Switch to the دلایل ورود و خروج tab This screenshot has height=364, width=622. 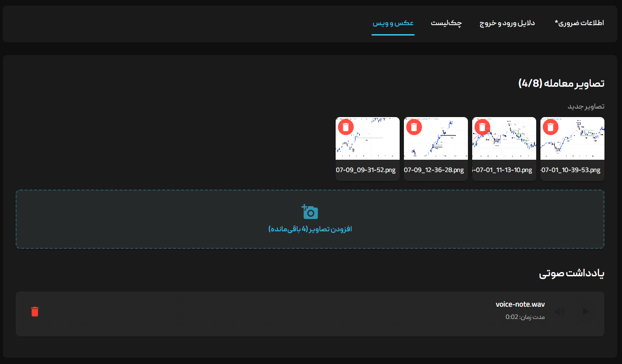point(508,23)
